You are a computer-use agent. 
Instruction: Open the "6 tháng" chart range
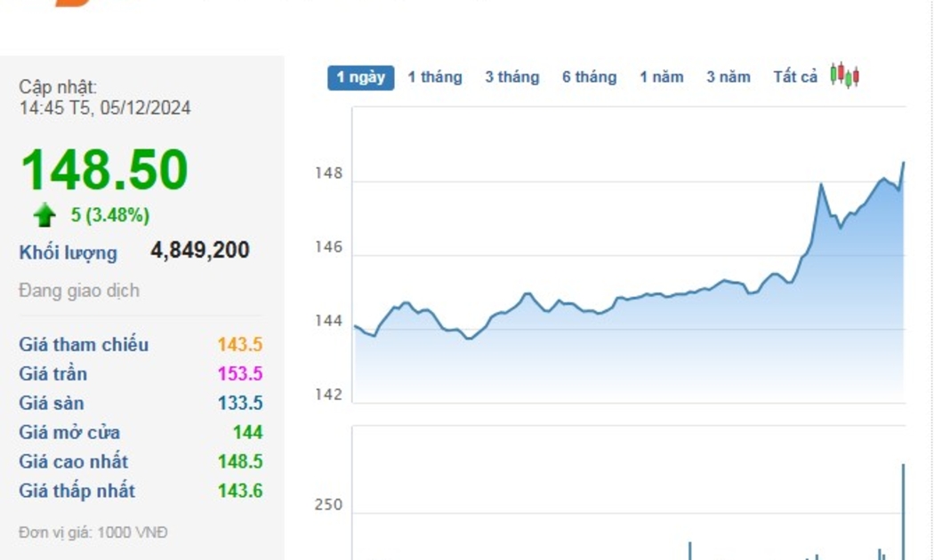(589, 77)
